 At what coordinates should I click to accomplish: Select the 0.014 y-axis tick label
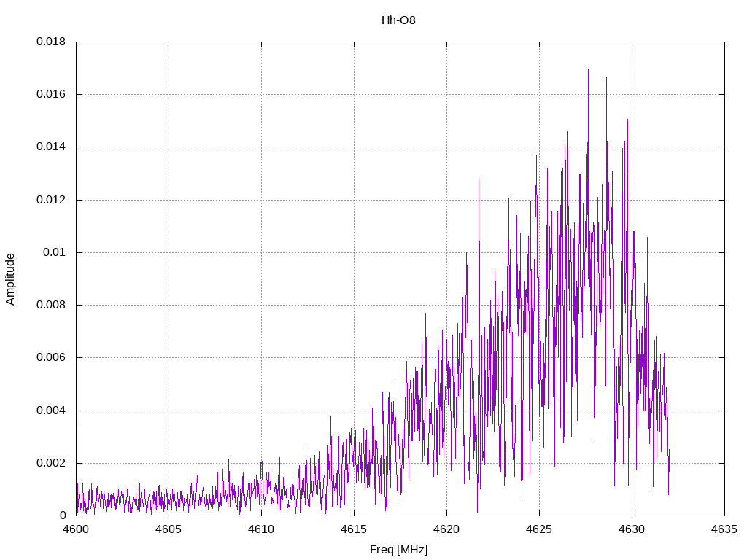[x=51, y=147]
